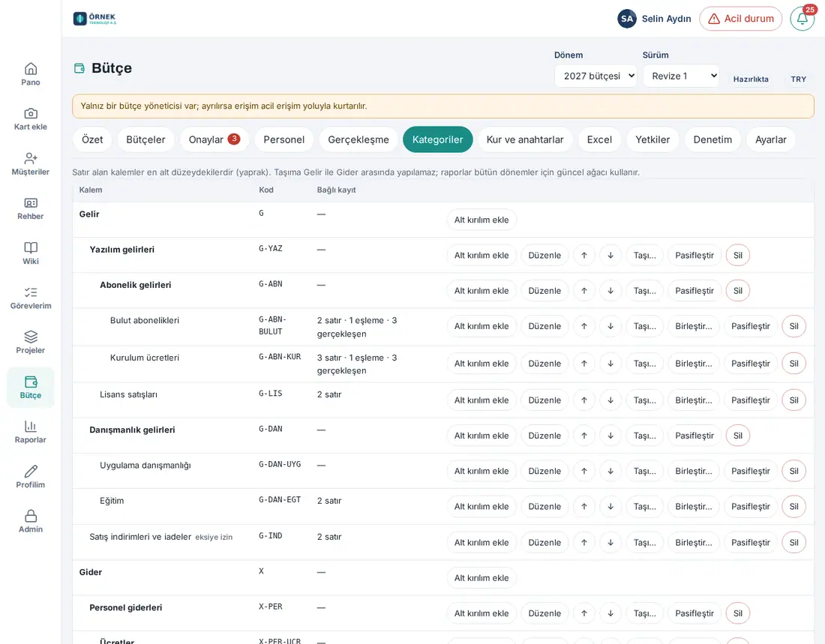This screenshot has width=825, height=644.
Task: Add a sub-breakdown under Gelir
Action: click(x=481, y=220)
